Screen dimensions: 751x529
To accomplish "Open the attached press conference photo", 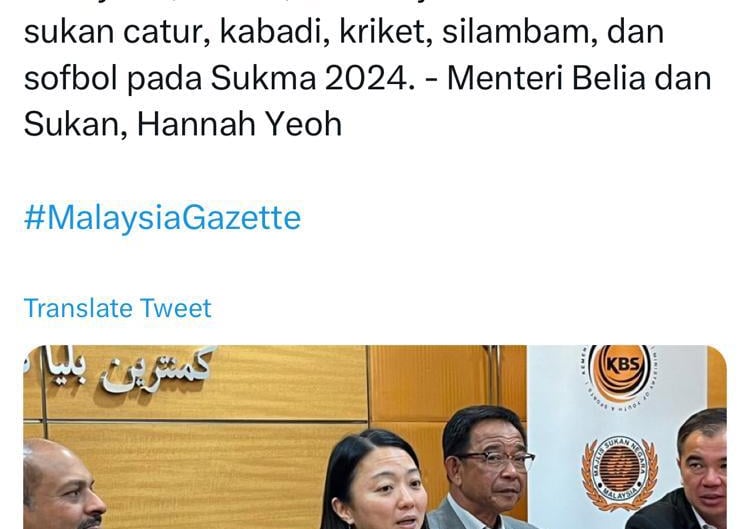I will point(375,437).
